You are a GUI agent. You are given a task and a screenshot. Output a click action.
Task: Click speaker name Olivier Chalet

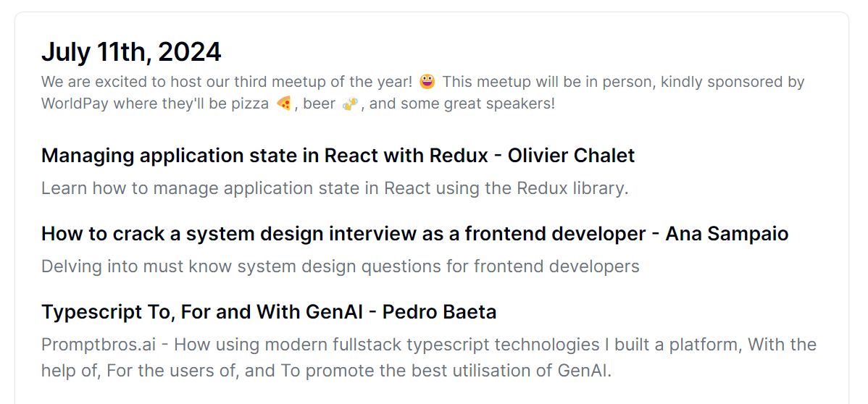(x=571, y=156)
